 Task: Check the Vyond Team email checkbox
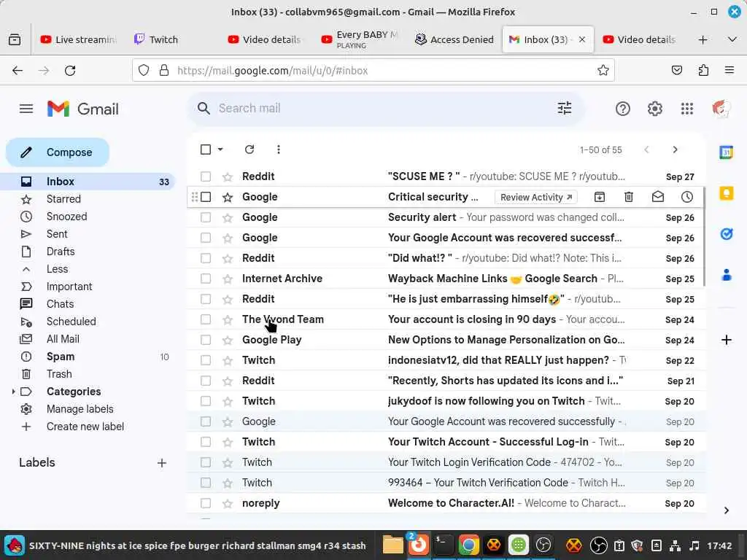(x=205, y=319)
